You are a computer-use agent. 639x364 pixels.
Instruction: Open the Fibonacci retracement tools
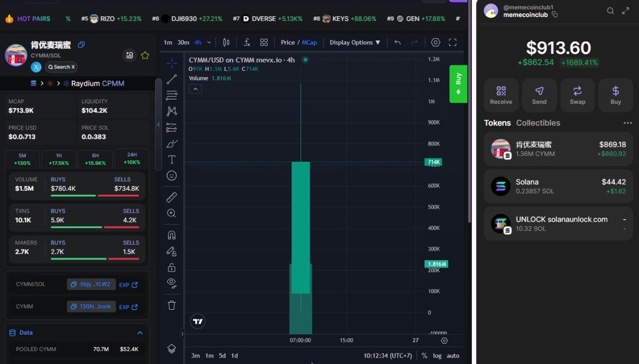[x=172, y=95]
